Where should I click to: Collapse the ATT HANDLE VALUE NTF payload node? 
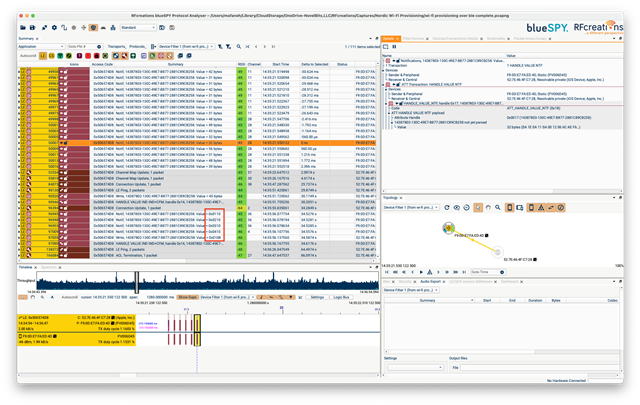tap(389, 113)
